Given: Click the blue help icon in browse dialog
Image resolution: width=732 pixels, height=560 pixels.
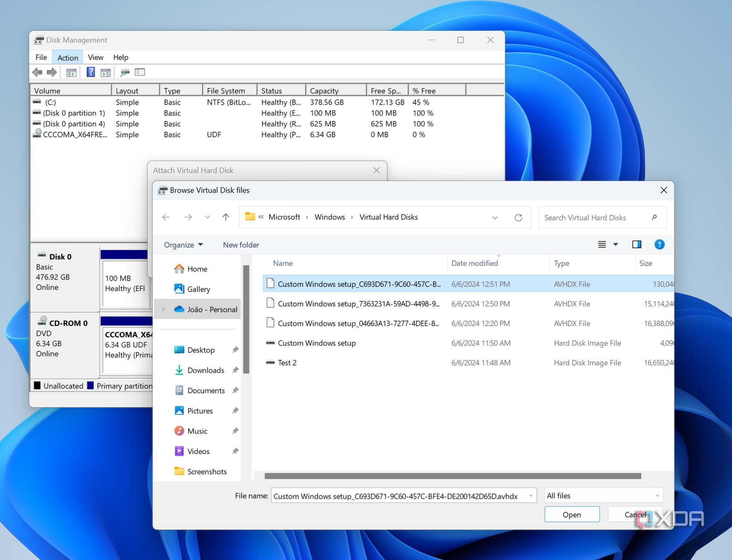Looking at the screenshot, I should (x=659, y=245).
